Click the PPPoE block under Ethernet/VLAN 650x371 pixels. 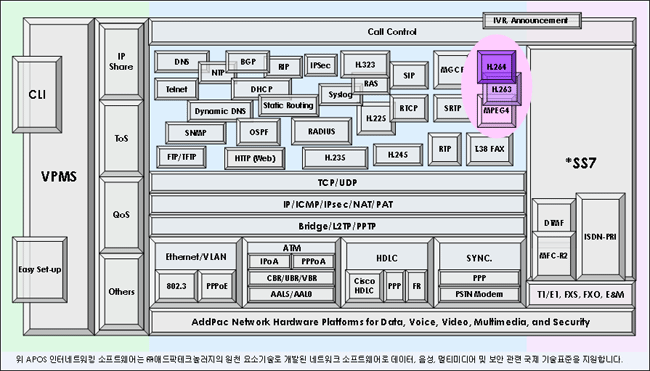pos(217,286)
